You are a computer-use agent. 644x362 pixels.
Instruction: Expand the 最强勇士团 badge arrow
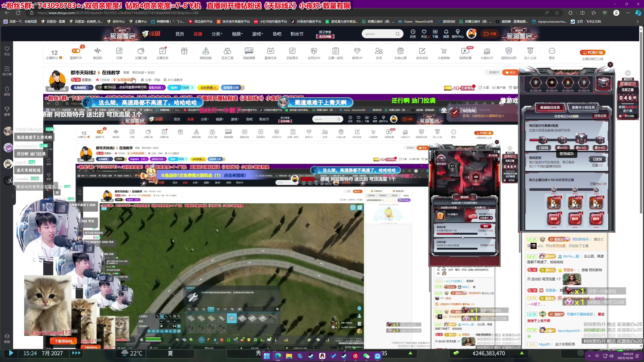243,87
